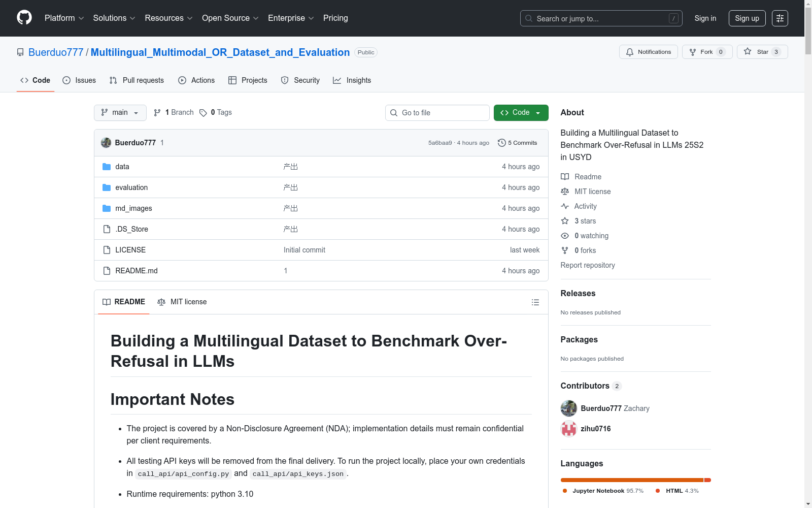Open the 5a6baa9 commit hash link
Screen dimensions: 812x508
point(440,143)
